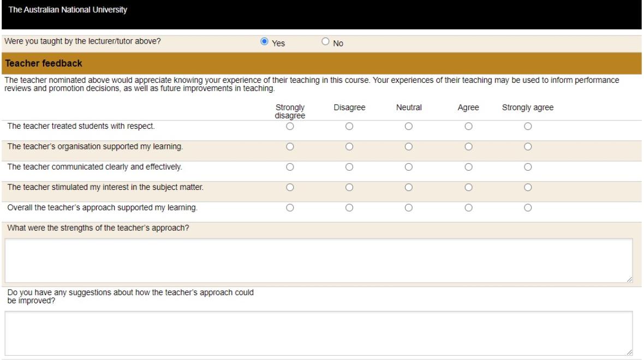This screenshot has width=644, height=360.
Task: Choose Agree for treated students with respect
Action: tap(468, 127)
